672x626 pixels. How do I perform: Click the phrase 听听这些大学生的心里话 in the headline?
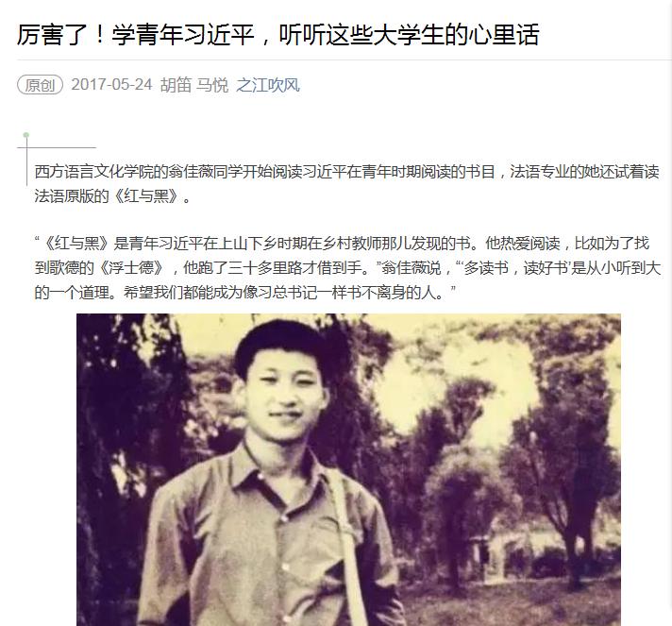pos(409,34)
